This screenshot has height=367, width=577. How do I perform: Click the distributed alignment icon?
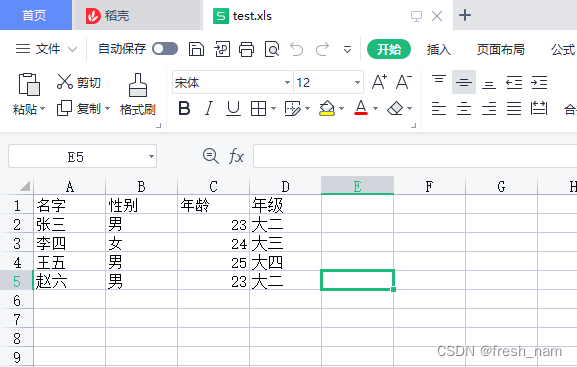(x=539, y=109)
